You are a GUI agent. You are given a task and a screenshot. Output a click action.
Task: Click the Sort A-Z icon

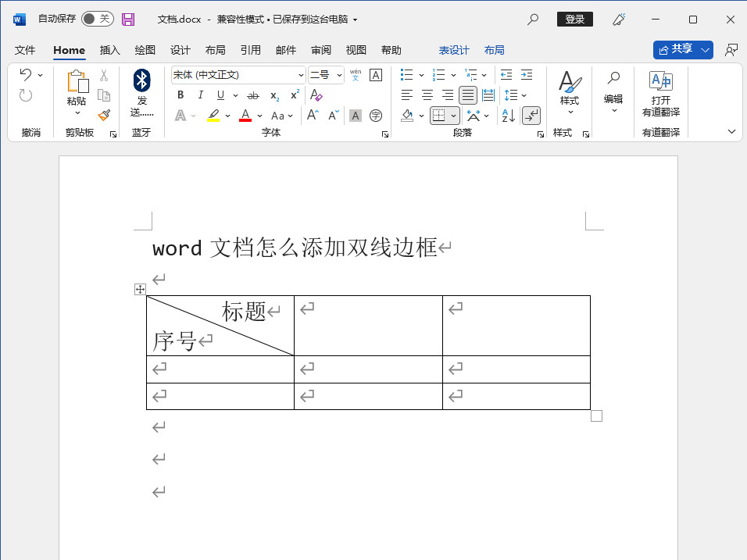(x=509, y=116)
